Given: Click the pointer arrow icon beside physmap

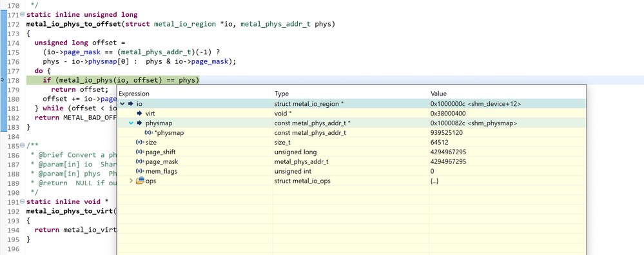Looking at the screenshot, I should coord(140,123).
